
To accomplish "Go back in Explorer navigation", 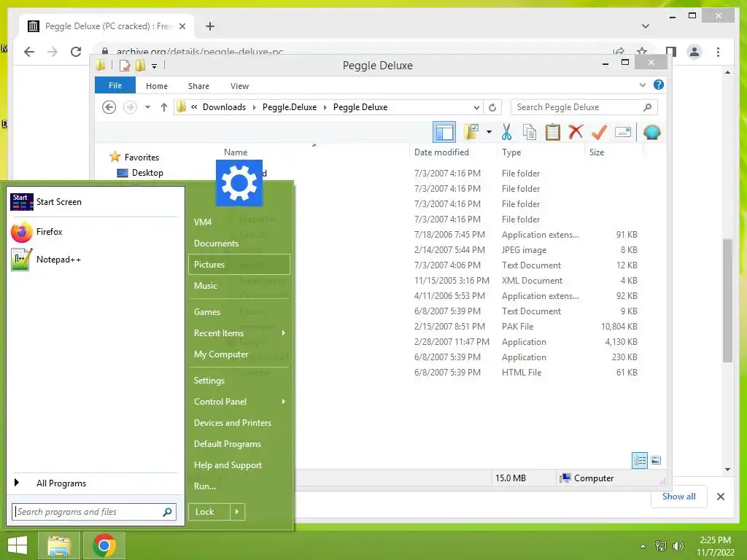I will [x=109, y=107].
